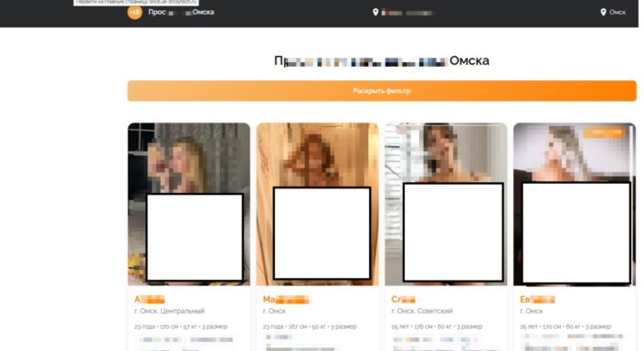The height and width of the screenshot is (351, 644).
Task: Click the orange name above Омск, Центральный
Action: tap(150, 300)
